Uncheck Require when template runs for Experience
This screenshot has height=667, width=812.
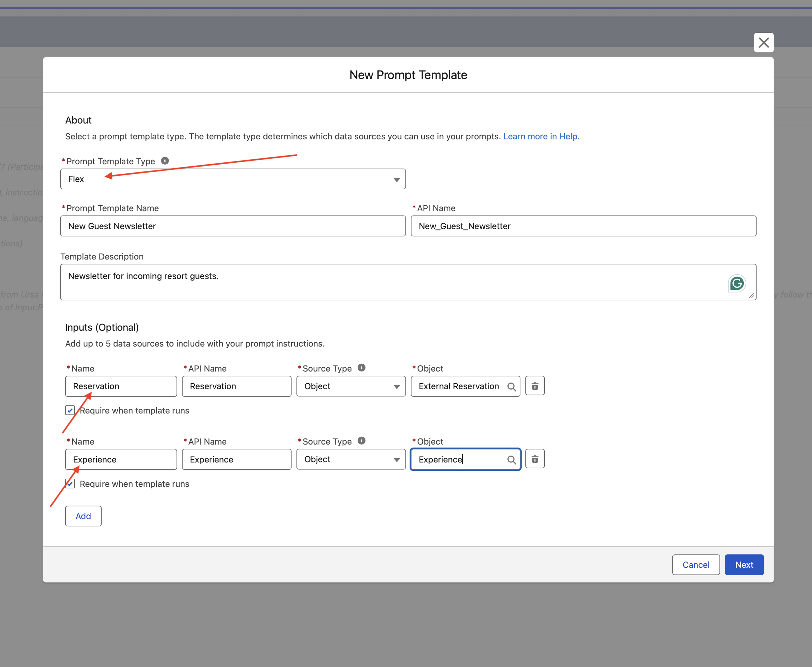(70, 483)
